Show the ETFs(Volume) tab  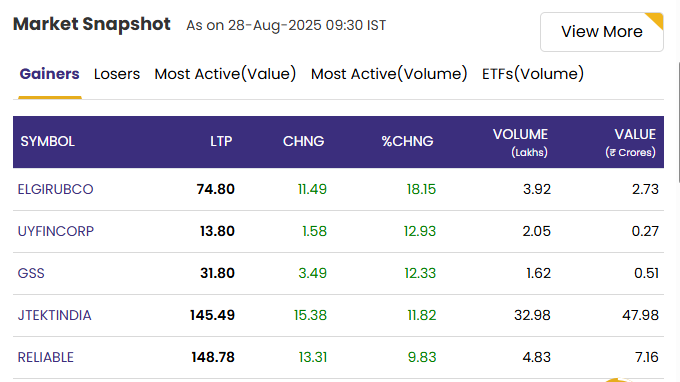pyautogui.click(x=533, y=74)
